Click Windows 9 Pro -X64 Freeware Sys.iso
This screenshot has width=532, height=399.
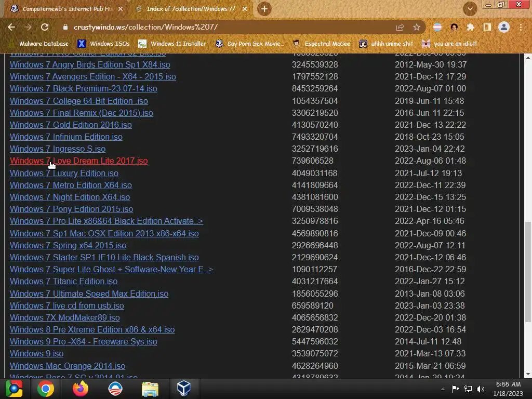[84, 342]
